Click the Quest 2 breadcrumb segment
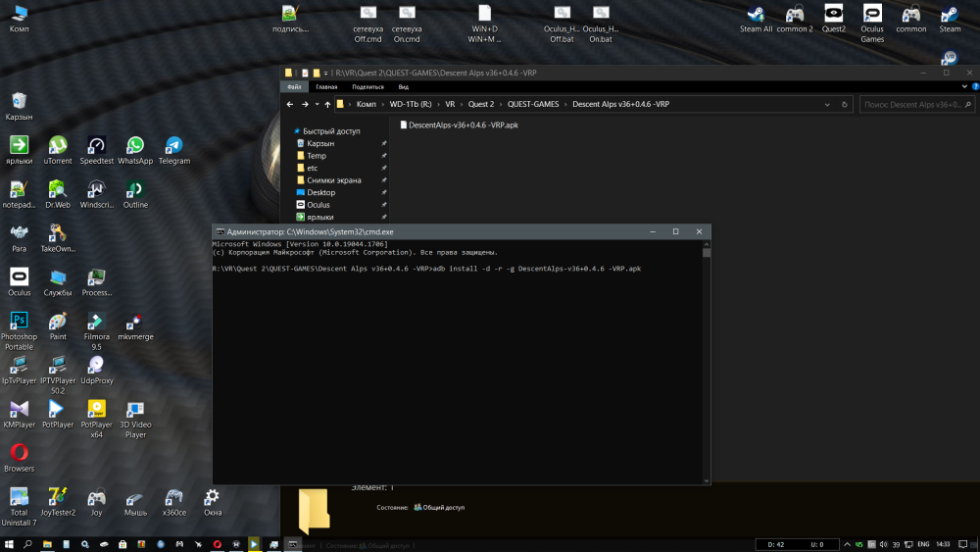980x552 pixels. click(x=480, y=104)
